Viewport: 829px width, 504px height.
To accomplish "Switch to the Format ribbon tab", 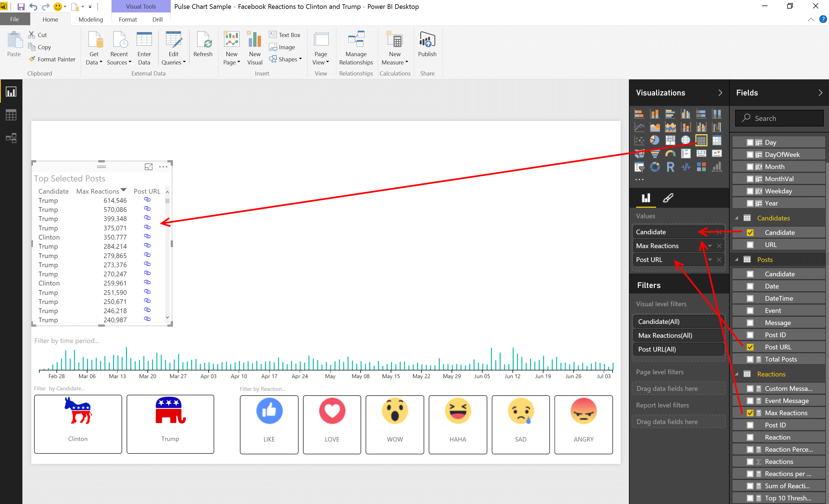I will coord(128,20).
